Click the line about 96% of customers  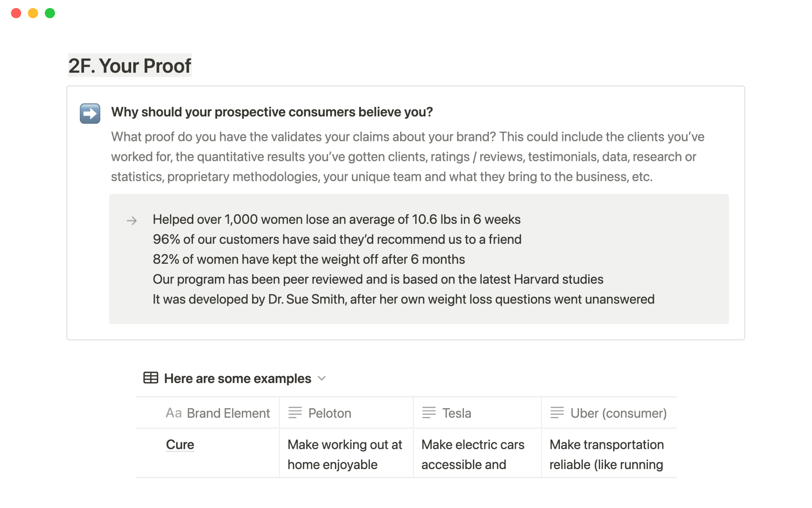(337, 240)
